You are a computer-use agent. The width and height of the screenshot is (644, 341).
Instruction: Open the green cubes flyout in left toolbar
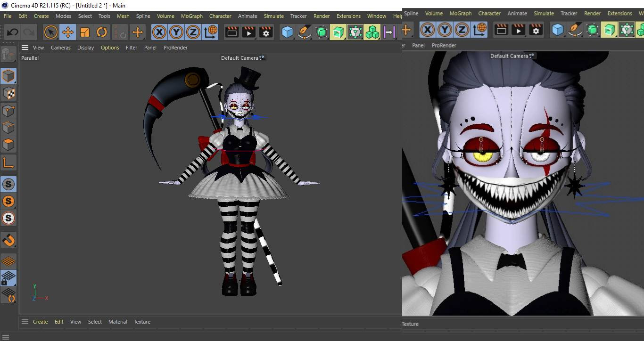pos(372,32)
